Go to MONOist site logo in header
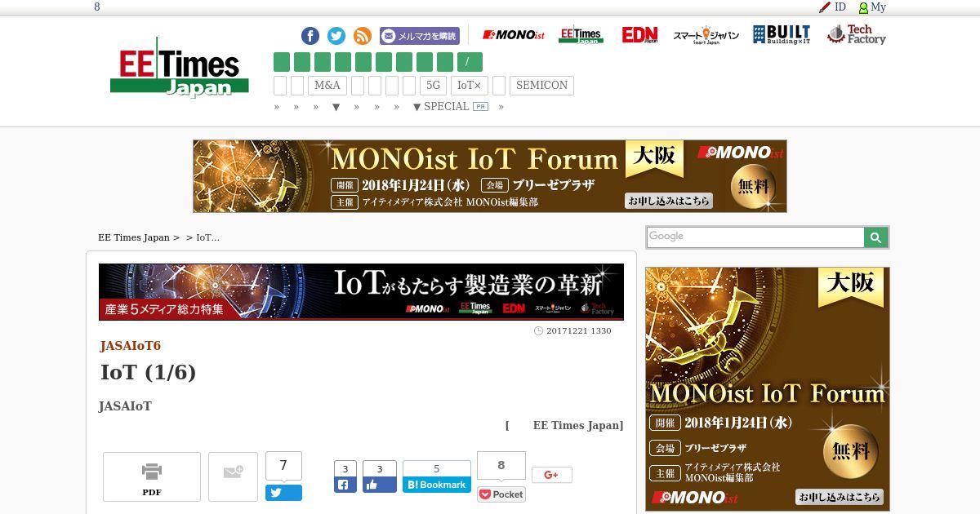This screenshot has width=980, height=514. coord(514,35)
